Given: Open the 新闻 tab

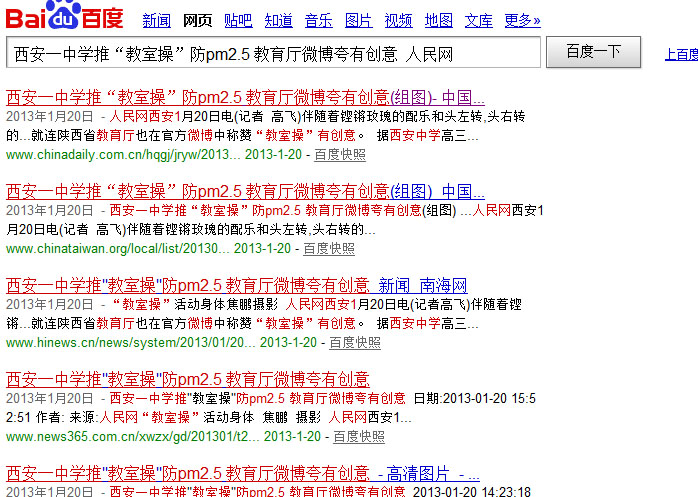Looking at the screenshot, I should pyautogui.click(x=157, y=20).
